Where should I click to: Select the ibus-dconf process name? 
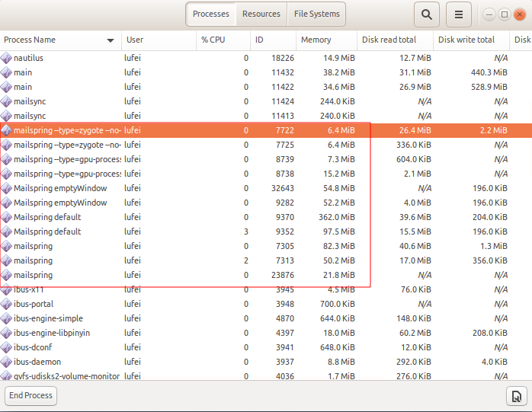pyautogui.click(x=33, y=347)
